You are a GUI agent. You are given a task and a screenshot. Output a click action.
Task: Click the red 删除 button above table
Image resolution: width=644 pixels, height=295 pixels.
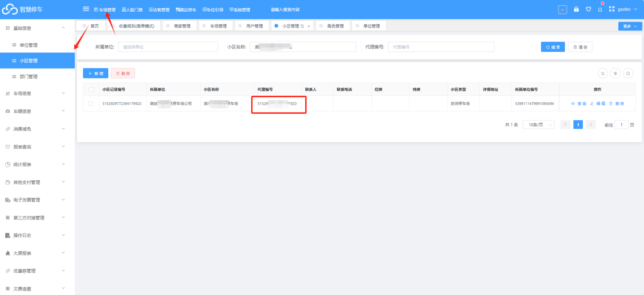pos(123,73)
